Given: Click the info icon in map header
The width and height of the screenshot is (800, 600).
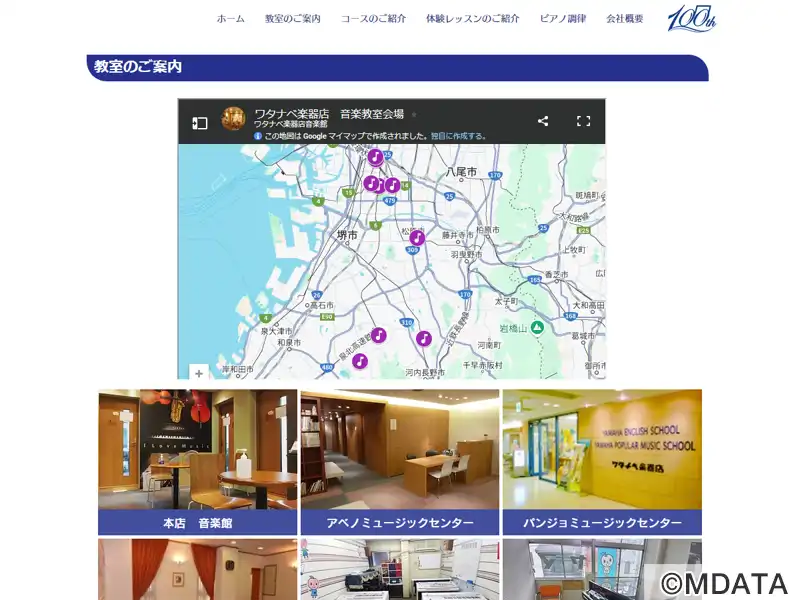Looking at the screenshot, I should (x=258, y=136).
